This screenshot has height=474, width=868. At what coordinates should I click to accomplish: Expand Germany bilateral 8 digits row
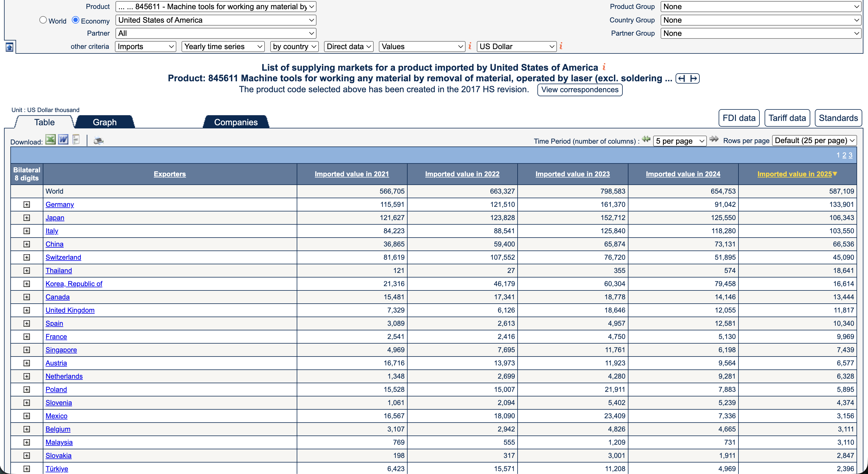(x=27, y=205)
